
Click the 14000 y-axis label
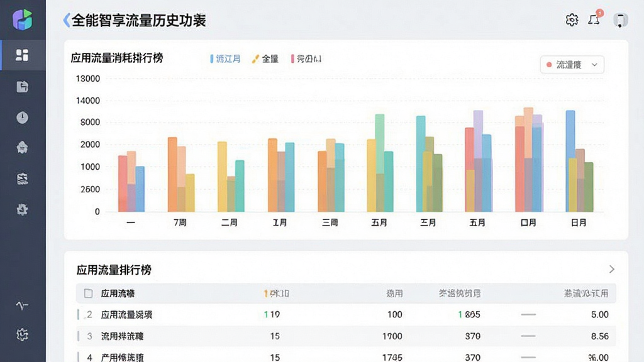tap(88, 101)
